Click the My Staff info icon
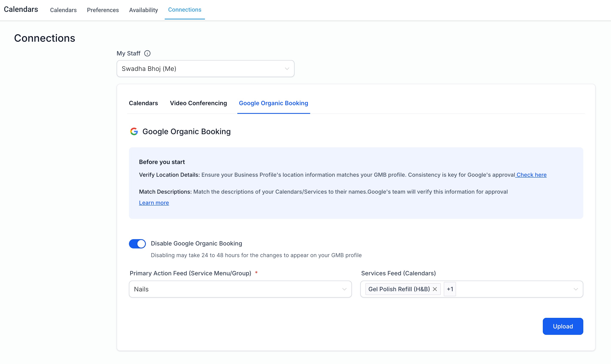 point(147,53)
